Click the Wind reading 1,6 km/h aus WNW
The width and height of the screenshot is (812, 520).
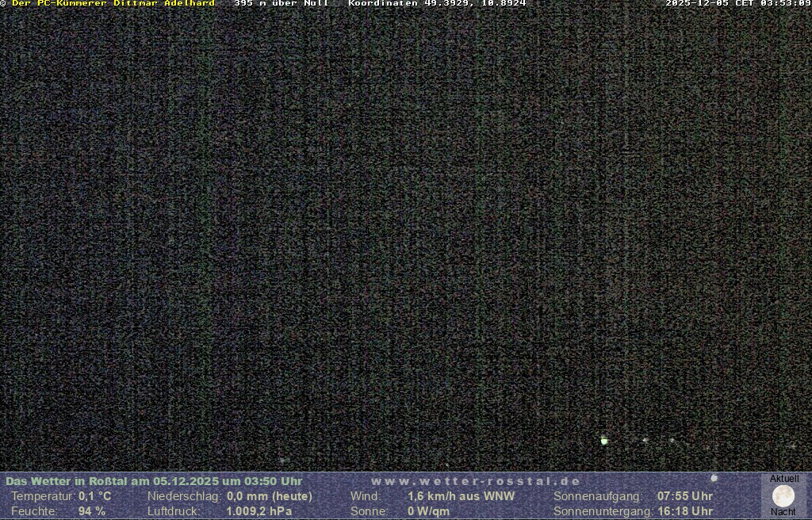(x=461, y=496)
